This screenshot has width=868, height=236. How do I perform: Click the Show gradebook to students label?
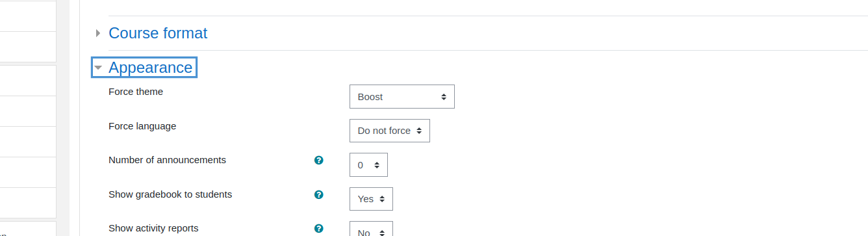pyautogui.click(x=170, y=194)
